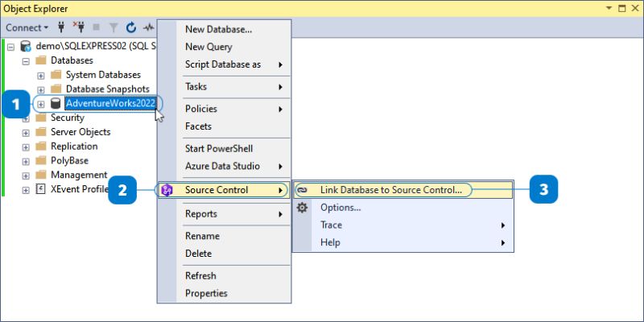This screenshot has height=322, width=644.
Task: Maximize the Object Explorer panel
Action: click(621, 8)
